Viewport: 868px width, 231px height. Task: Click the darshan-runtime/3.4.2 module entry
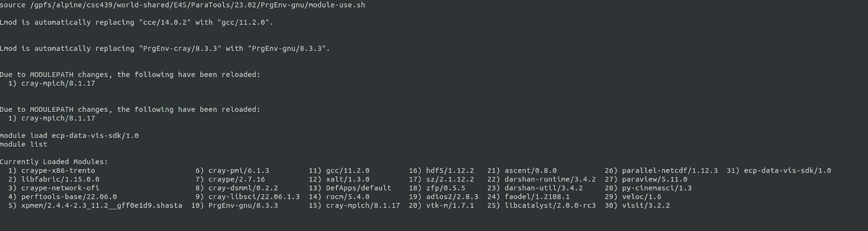point(550,179)
